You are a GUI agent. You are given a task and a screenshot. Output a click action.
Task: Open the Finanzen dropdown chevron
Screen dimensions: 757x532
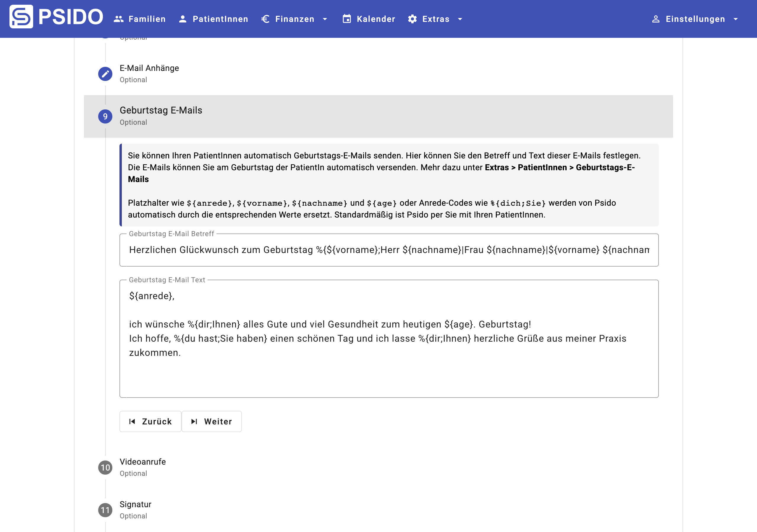(325, 19)
